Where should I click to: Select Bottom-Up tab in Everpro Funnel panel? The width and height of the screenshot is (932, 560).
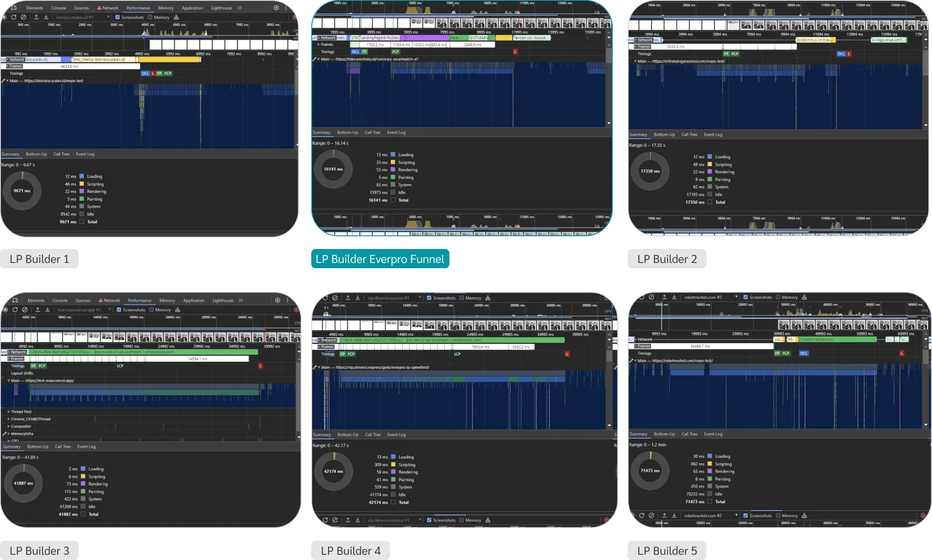point(348,132)
